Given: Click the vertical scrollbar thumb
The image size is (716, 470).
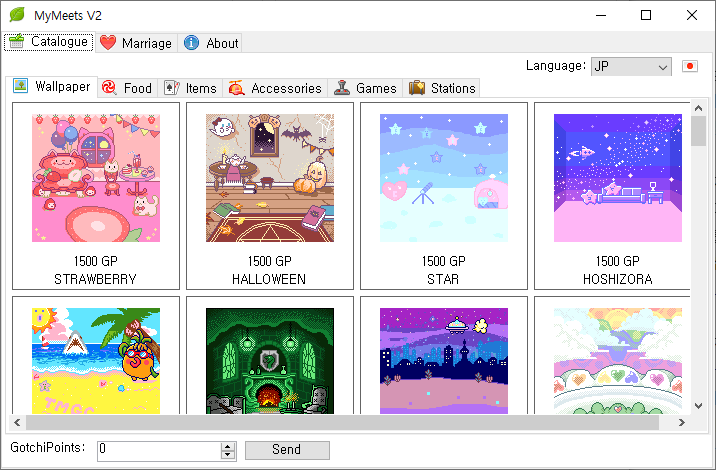Looking at the screenshot, I should [x=698, y=131].
